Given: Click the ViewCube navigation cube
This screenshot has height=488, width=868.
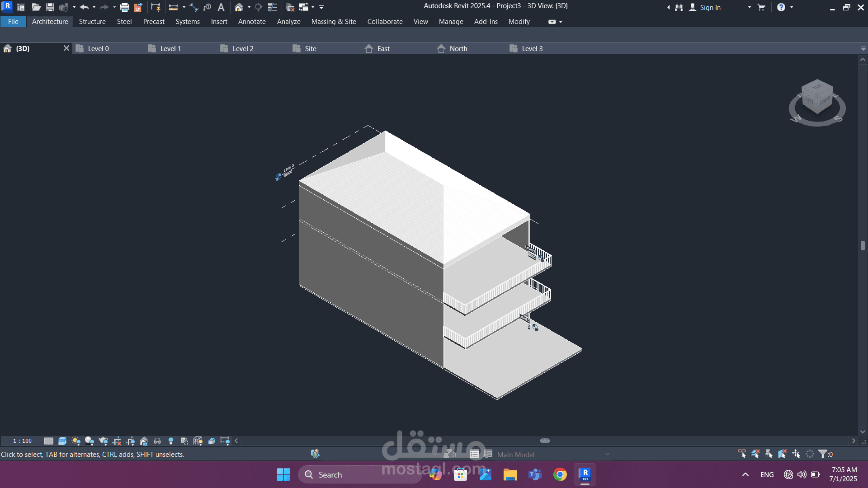Looking at the screenshot, I should (x=817, y=96).
